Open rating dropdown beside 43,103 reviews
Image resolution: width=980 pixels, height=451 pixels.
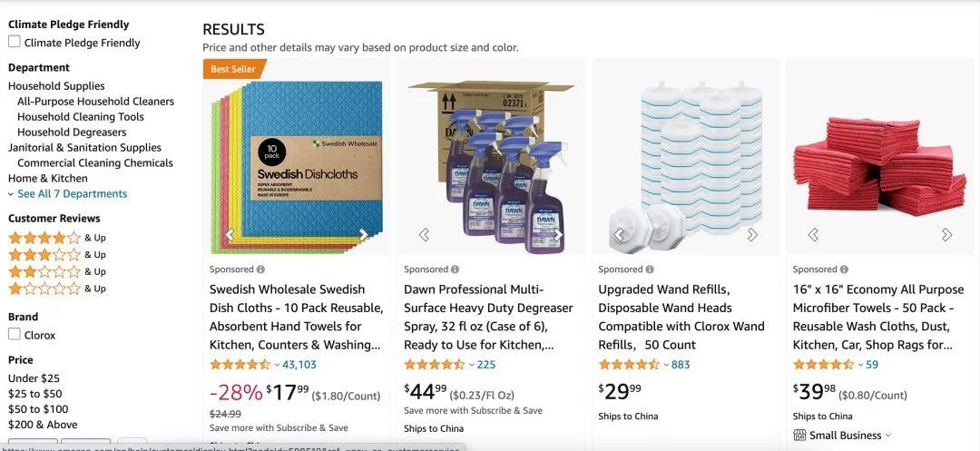click(277, 365)
